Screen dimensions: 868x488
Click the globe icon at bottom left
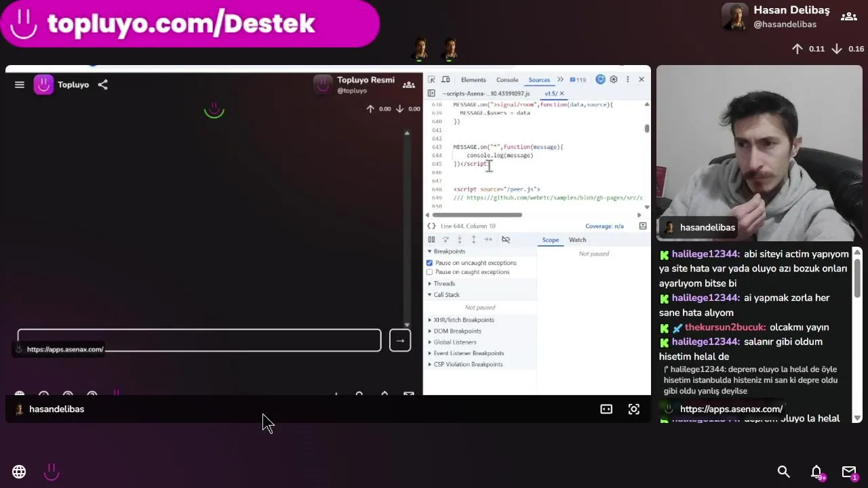[19, 472]
